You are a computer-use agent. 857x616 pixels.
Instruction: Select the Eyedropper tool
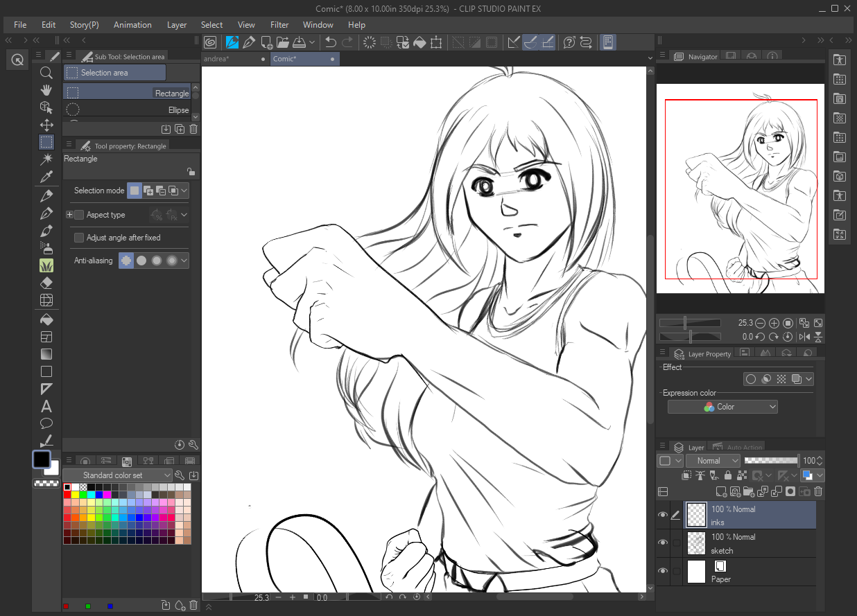click(x=46, y=177)
